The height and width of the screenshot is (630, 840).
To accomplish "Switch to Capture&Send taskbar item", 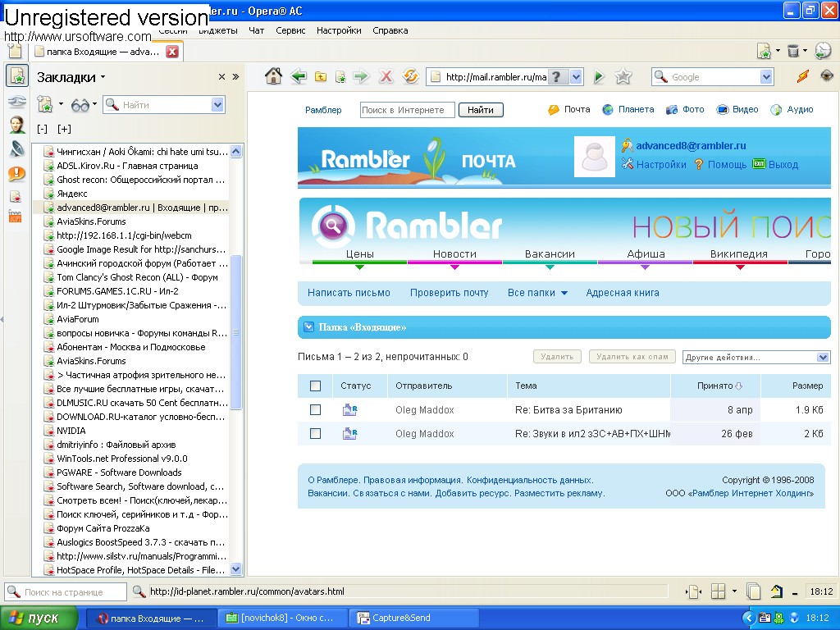I will click(413, 619).
